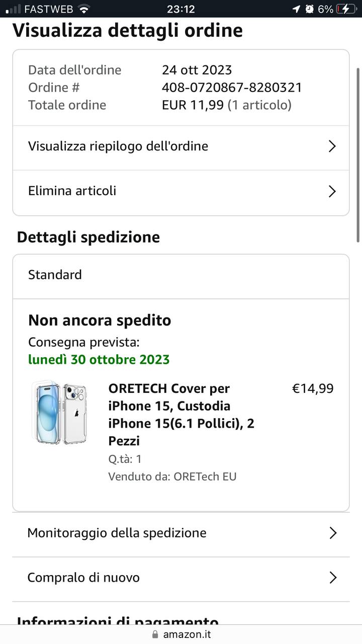Tap the order number 408-0720867-8280321

click(232, 88)
